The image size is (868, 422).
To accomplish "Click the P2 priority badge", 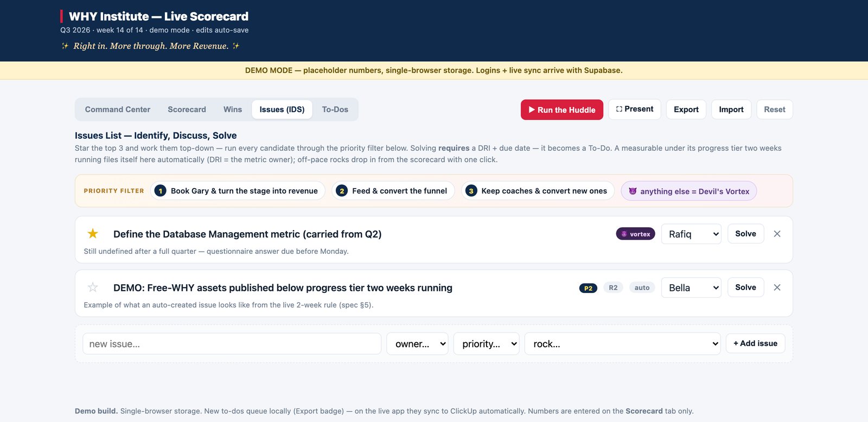I will 588,288.
